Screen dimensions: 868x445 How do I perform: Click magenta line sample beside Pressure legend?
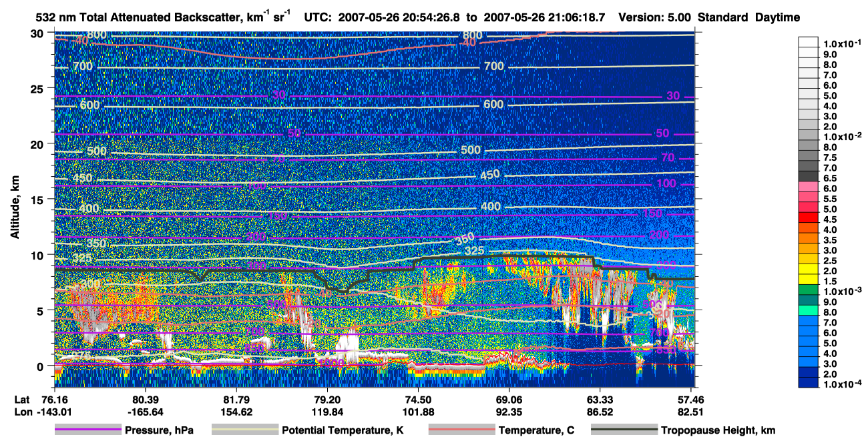[87, 430]
